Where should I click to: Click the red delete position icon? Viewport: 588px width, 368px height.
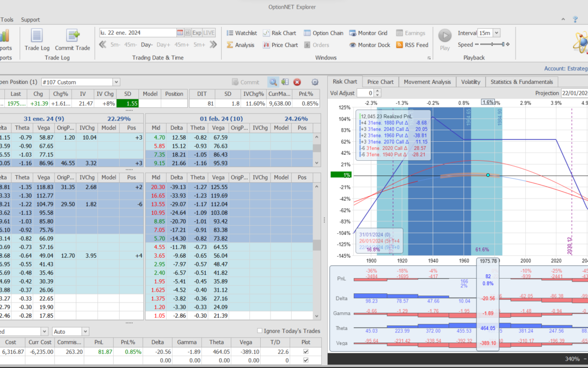297,82
